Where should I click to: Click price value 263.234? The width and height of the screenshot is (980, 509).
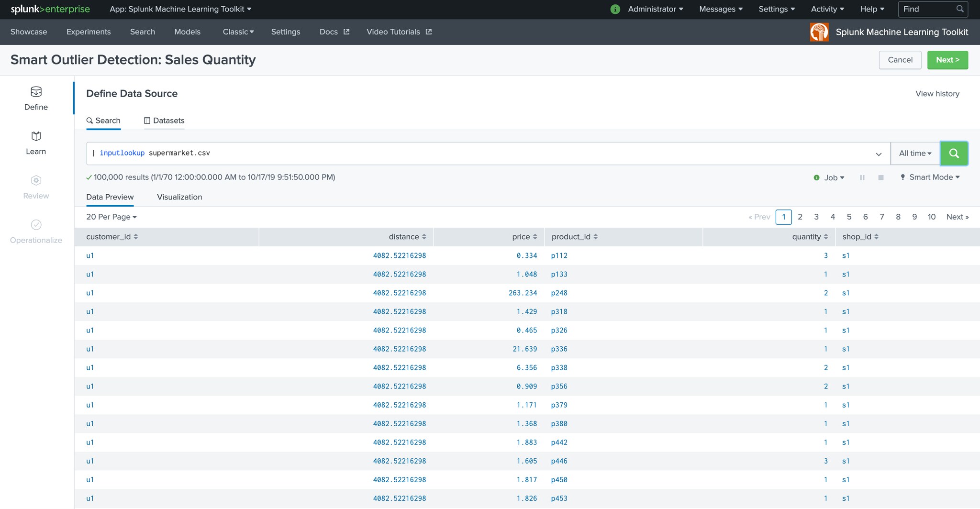[x=523, y=293]
